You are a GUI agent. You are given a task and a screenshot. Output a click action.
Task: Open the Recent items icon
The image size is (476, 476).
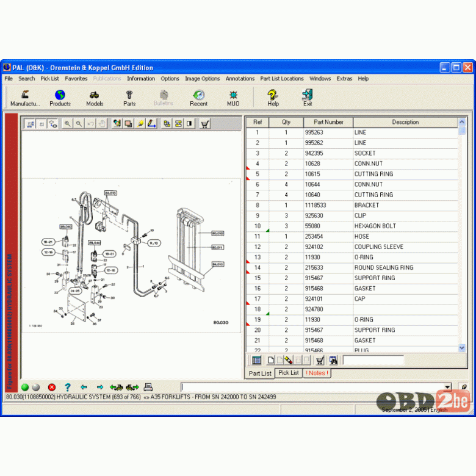[x=198, y=98]
